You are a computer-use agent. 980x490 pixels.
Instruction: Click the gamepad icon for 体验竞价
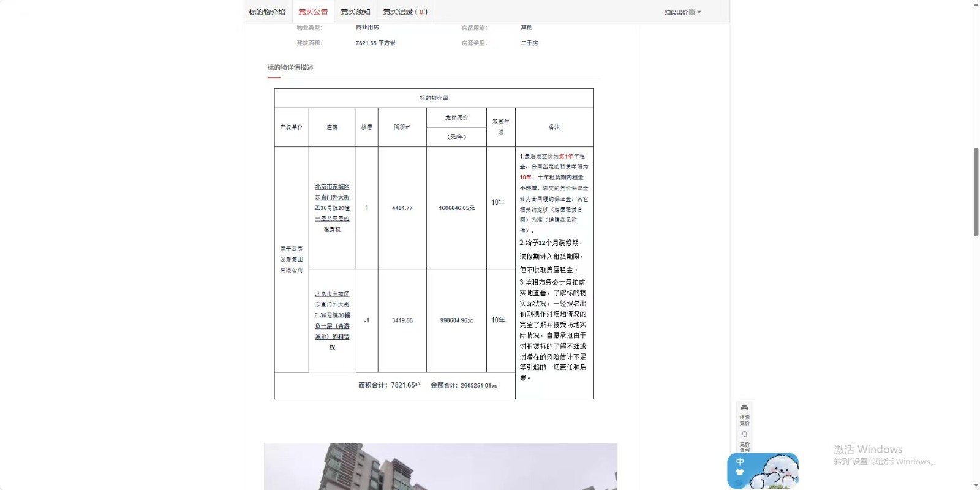point(744,408)
